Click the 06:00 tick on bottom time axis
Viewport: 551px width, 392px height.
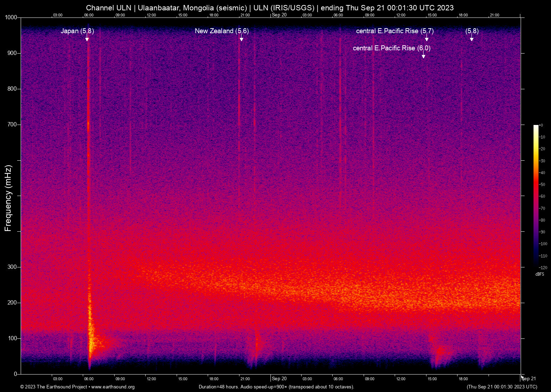(x=89, y=379)
